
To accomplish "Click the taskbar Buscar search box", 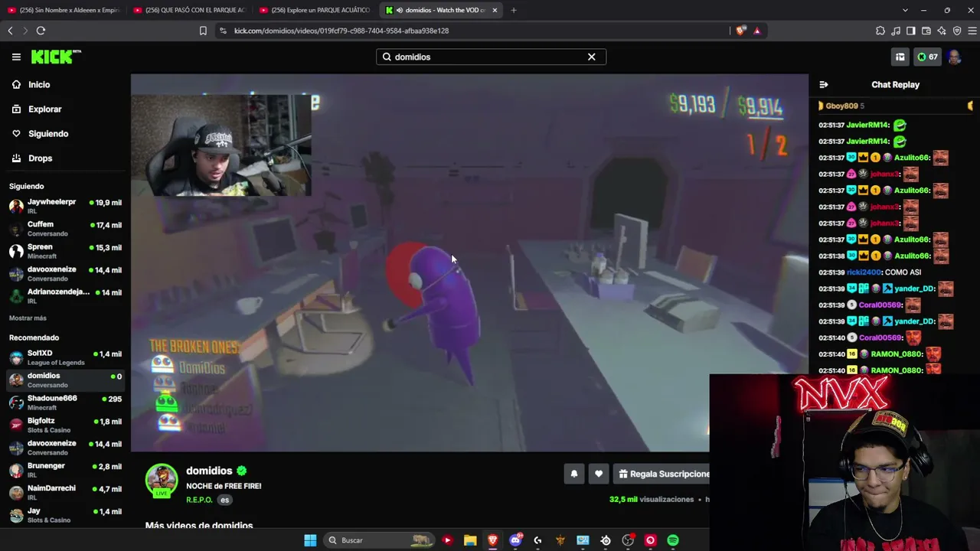I will click(x=377, y=540).
